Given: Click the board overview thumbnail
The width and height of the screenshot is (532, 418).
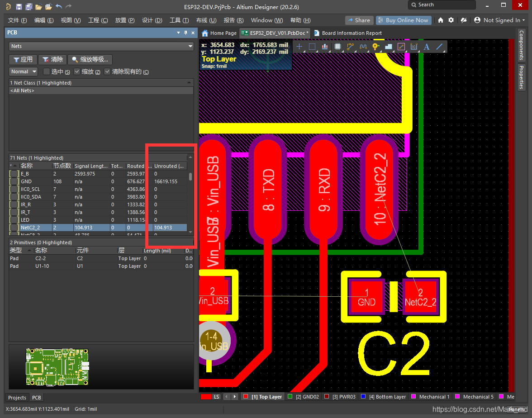Looking at the screenshot, I should coord(58,367).
